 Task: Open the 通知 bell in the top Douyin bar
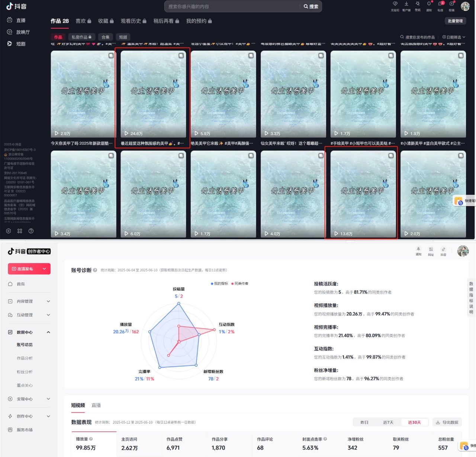(x=429, y=4)
